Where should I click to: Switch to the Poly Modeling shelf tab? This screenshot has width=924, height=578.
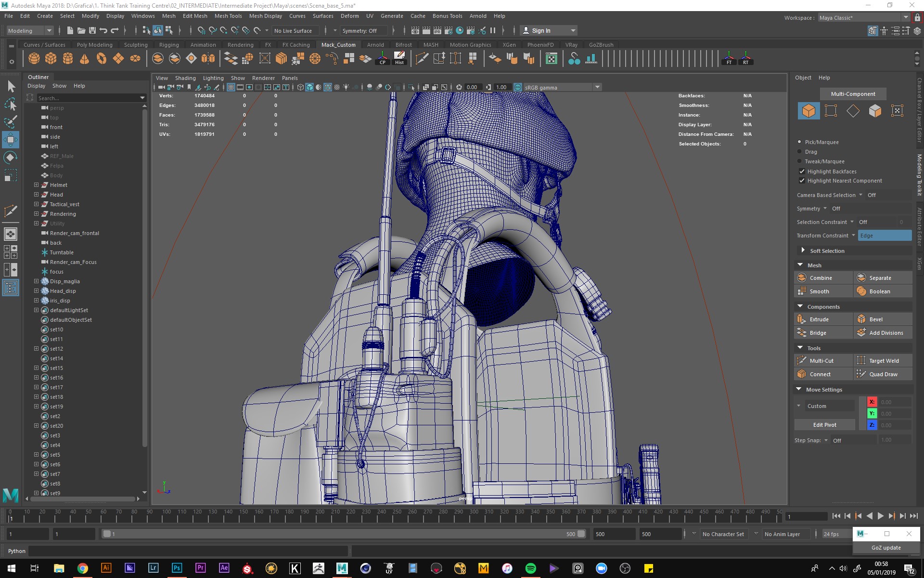94,45
